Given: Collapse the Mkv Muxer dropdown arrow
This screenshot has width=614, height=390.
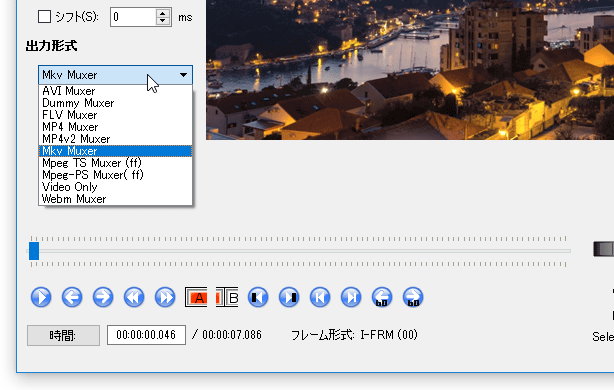Looking at the screenshot, I should coord(183,75).
